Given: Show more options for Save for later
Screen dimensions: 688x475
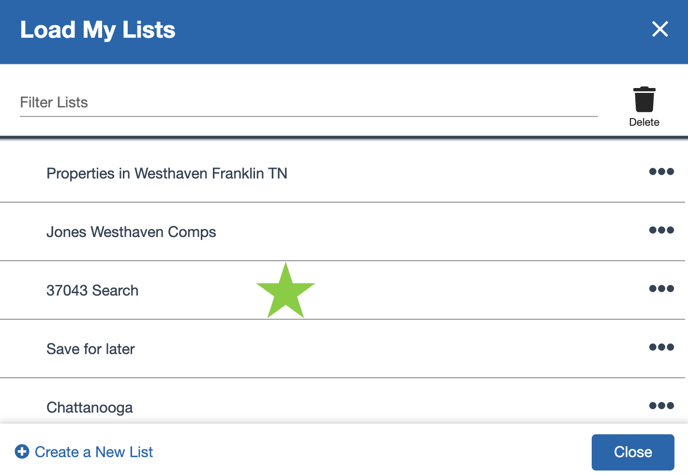Looking at the screenshot, I should (661, 347).
